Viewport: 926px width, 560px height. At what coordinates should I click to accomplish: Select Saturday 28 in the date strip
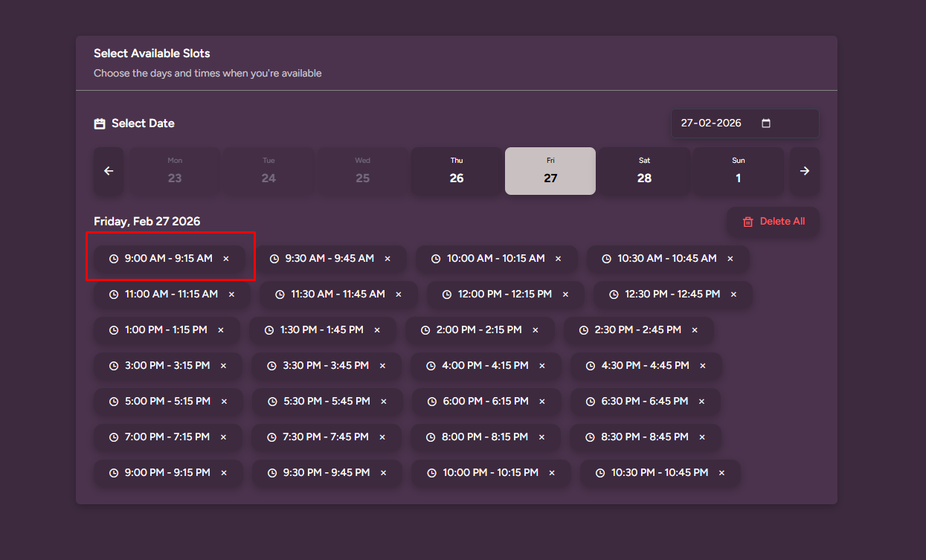tap(644, 171)
